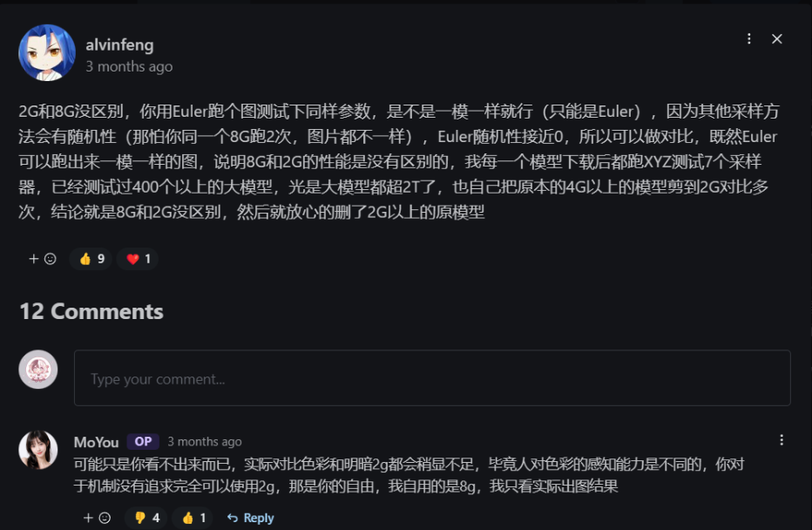The height and width of the screenshot is (530, 812).
Task: Click the OP badge next to MoYou
Action: [x=143, y=441]
